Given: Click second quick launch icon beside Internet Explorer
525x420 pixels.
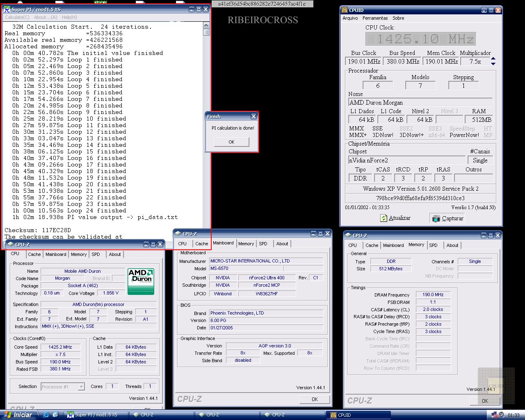Looking at the screenshot, I should [55, 415].
